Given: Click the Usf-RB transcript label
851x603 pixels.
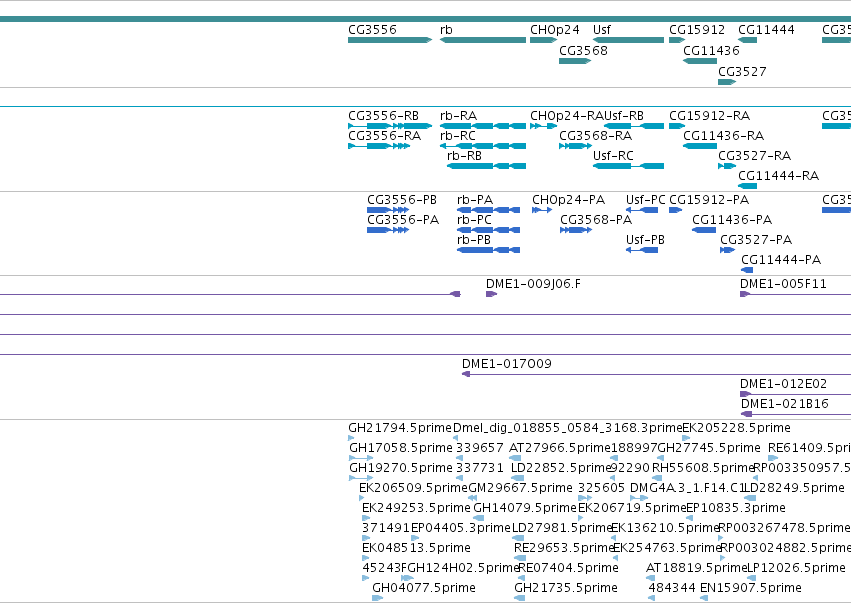Looking at the screenshot, I should click(624, 116).
